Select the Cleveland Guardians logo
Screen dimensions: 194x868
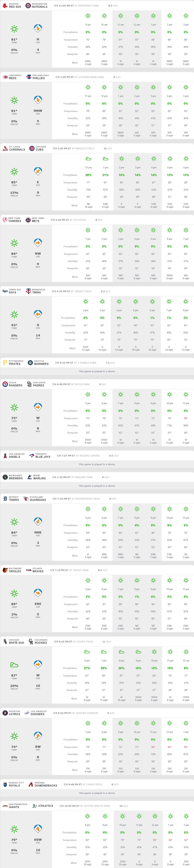pyautogui.click(x=26, y=499)
